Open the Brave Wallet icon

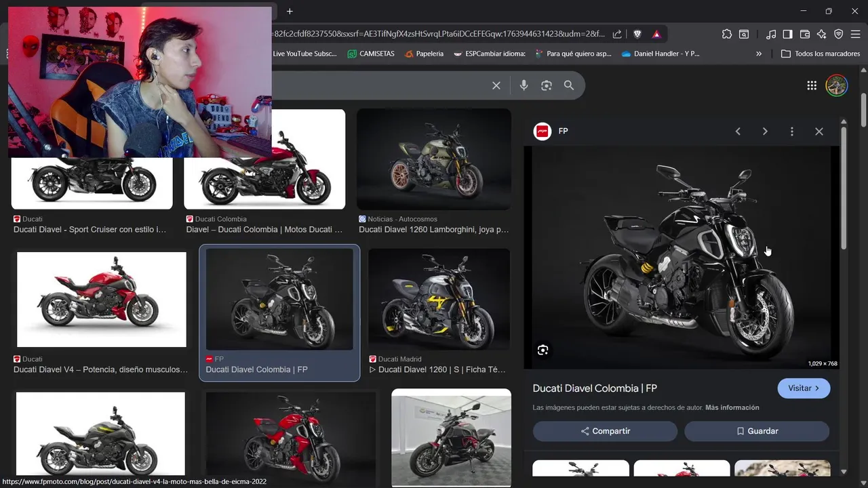point(805,34)
